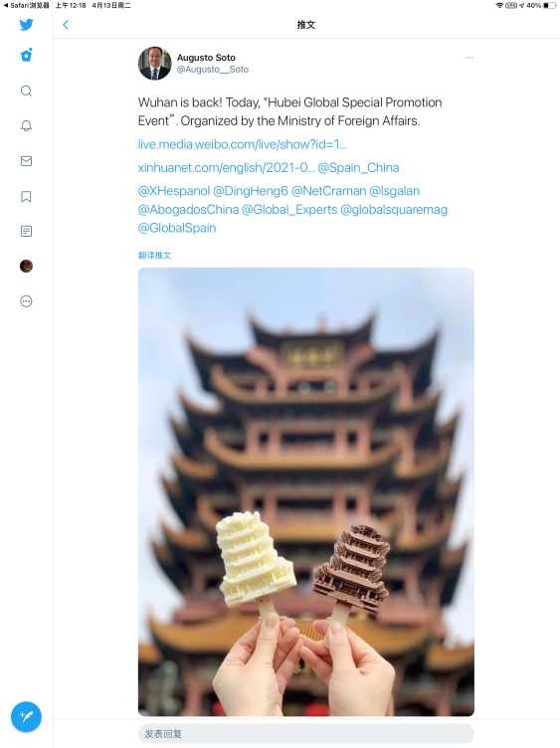560x748 pixels.
Task: Open the @globalsquaremag mention
Action: click(x=394, y=210)
